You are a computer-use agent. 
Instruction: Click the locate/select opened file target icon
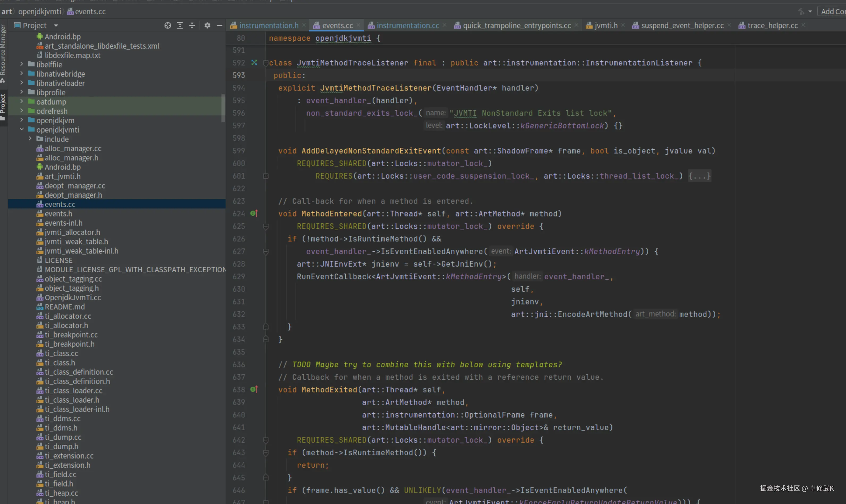(x=167, y=26)
